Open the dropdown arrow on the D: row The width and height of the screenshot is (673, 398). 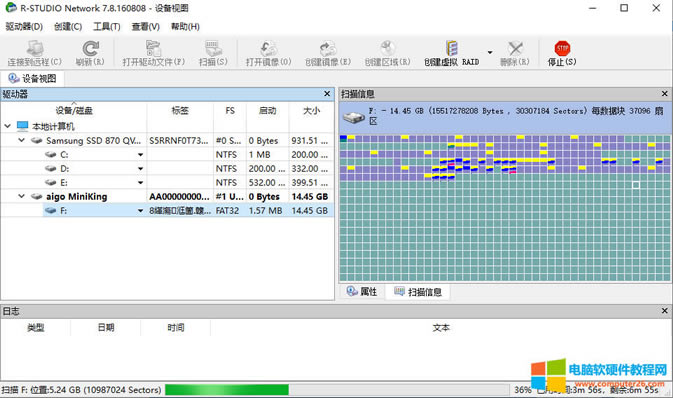coord(140,169)
